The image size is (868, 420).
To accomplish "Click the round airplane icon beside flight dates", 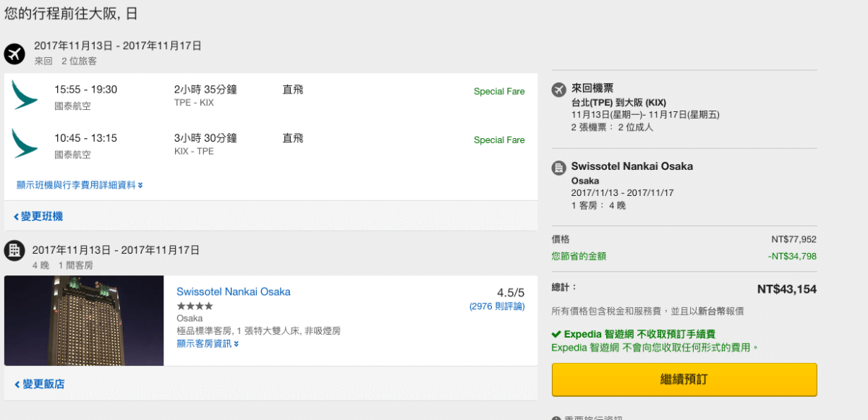I will (x=14, y=53).
